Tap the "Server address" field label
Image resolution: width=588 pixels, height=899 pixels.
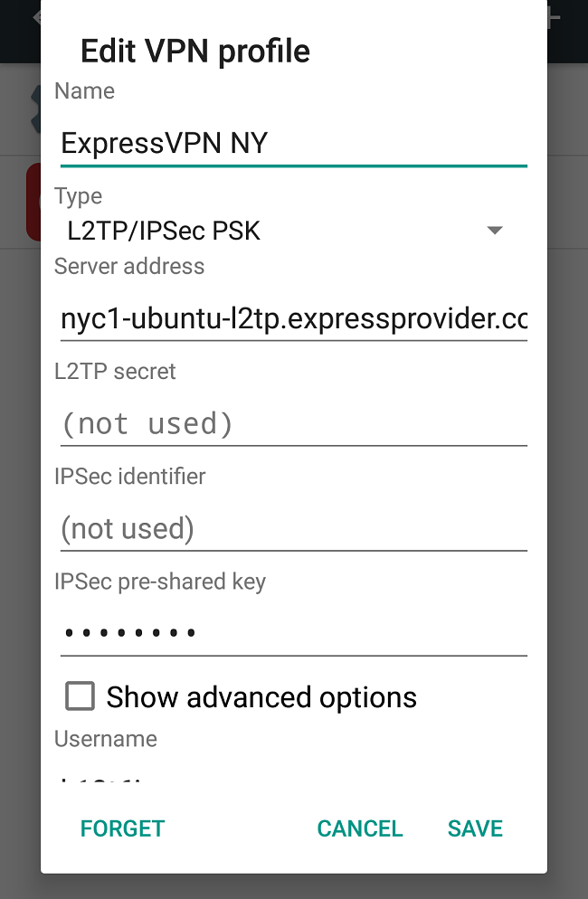(x=129, y=266)
